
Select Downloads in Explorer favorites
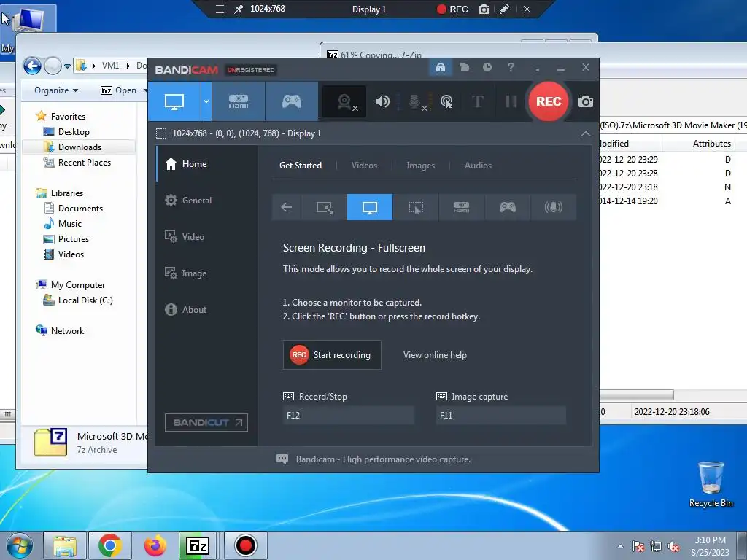tap(79, 147)
